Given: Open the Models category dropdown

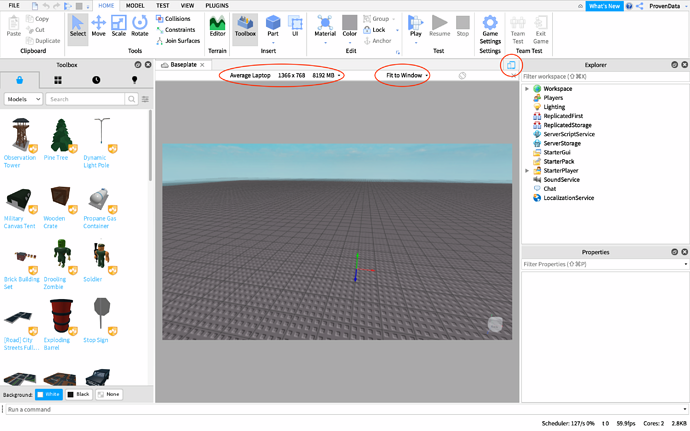Looking at the screenshot, I should coord(23,99).
